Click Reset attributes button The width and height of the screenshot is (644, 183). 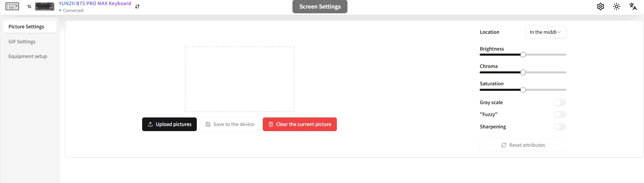coord(523,145)
